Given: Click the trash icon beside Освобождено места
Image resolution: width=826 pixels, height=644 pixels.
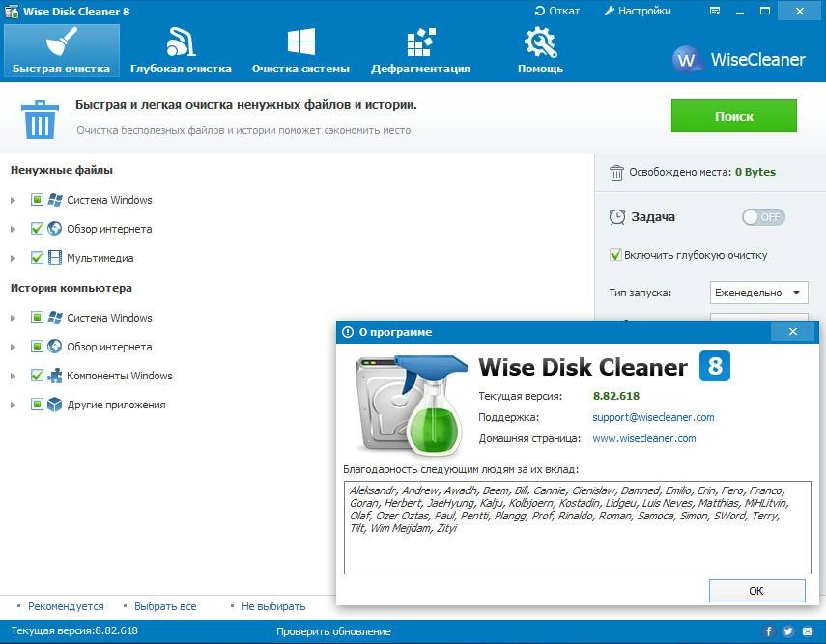Looking at the screenshot, I should (x=616, y=172).
